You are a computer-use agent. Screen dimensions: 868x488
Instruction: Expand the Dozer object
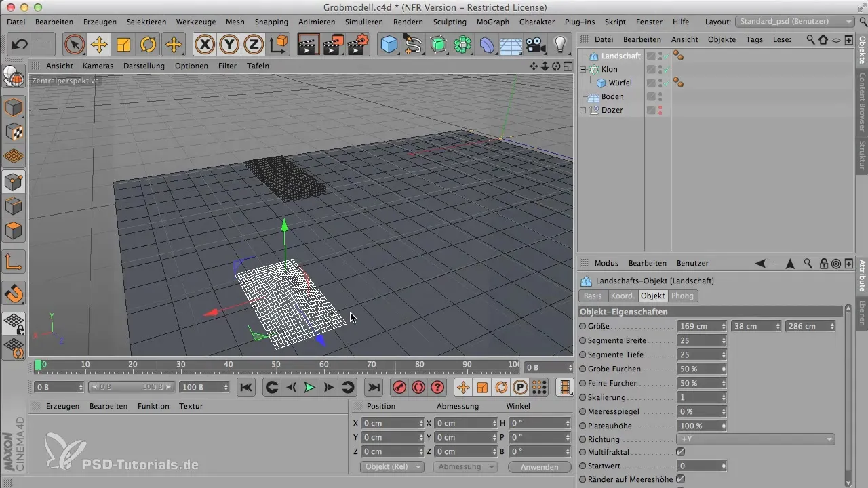583,110
